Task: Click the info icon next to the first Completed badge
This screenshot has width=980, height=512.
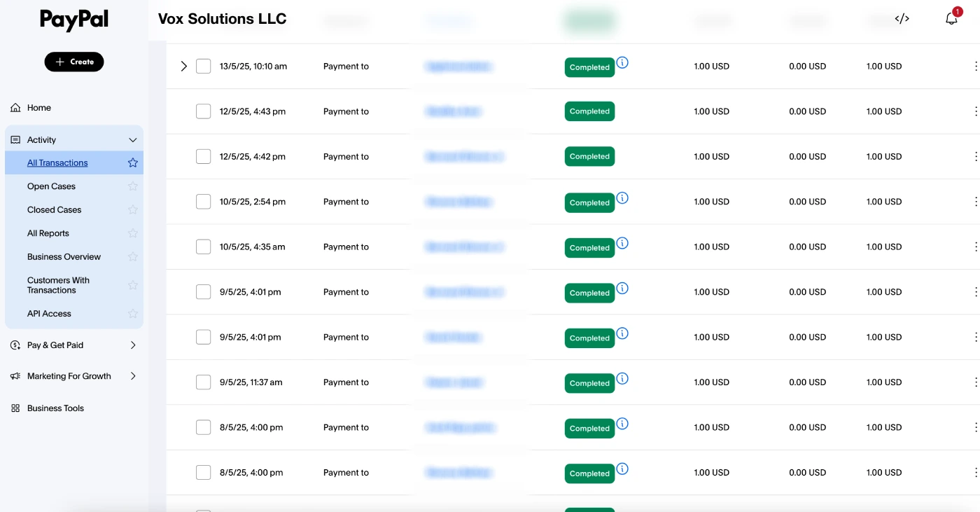Action: 622,62
